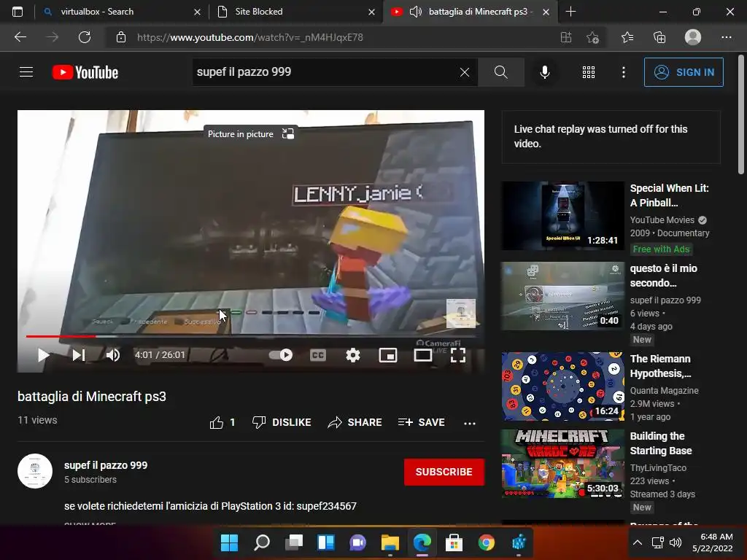This screenshot has height=560, width=747.
Task: Open File Explorer from taskbar
Action: click(390, 542)
